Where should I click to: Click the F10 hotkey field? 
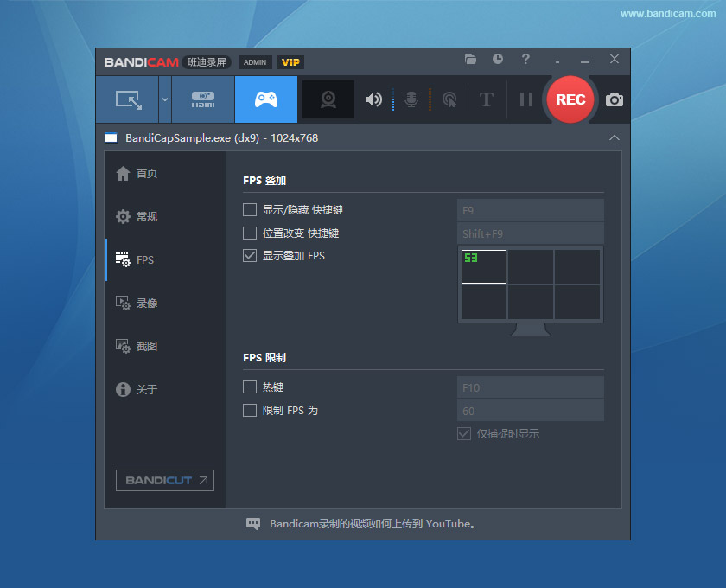pyautogui.click(x=530, y=387)
